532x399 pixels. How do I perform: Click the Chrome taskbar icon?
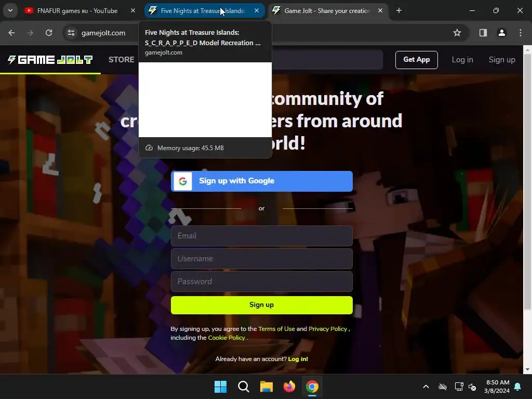click(312, 387)
